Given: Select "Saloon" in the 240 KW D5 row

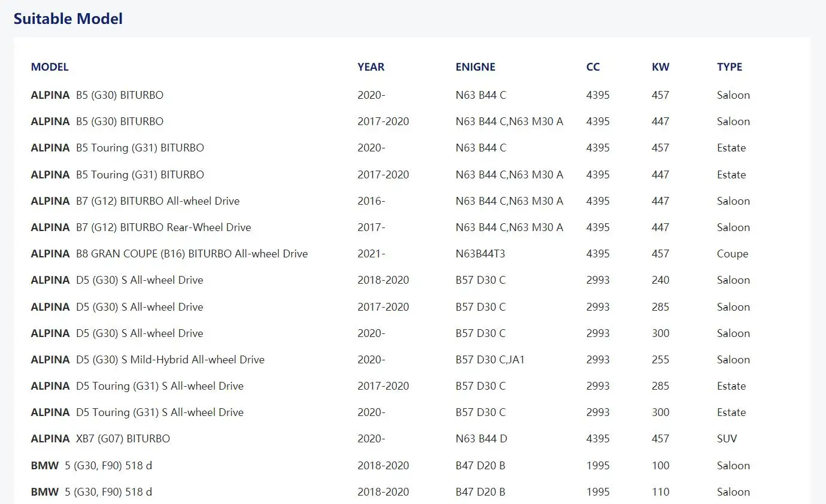Looking at the screenshot, I should tap(733, 280).
